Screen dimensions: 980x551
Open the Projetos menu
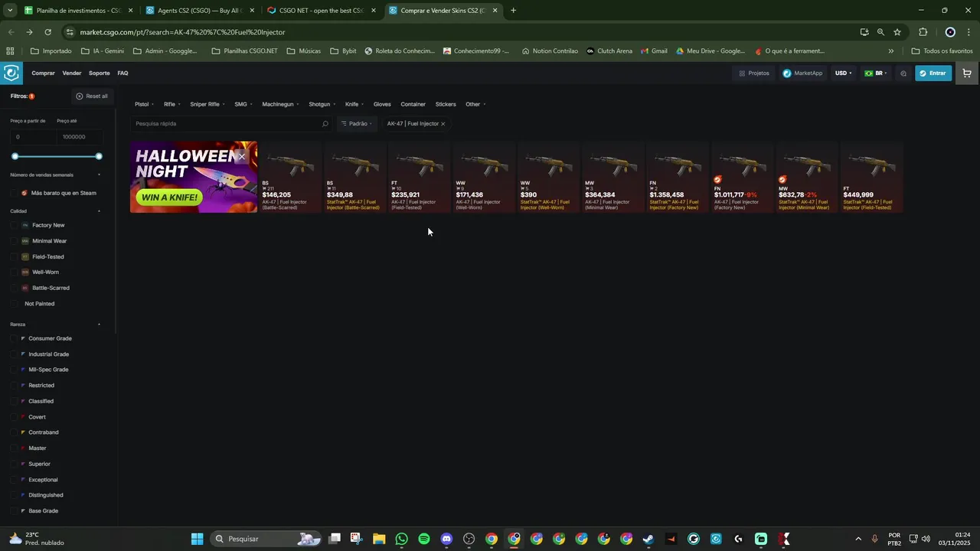754,73
